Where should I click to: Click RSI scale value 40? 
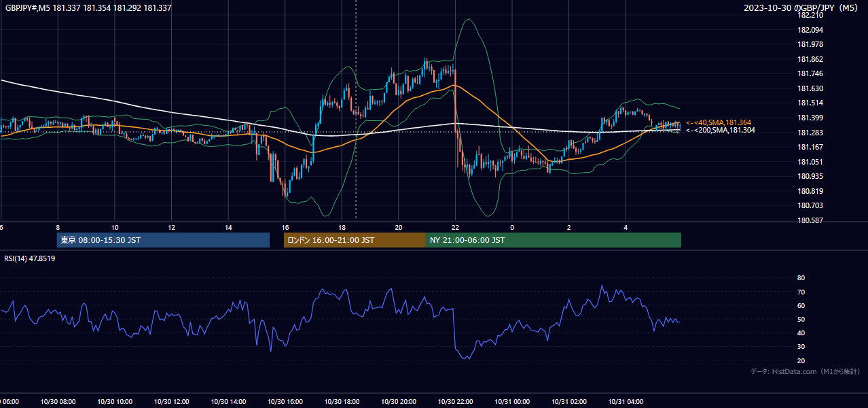801,333
